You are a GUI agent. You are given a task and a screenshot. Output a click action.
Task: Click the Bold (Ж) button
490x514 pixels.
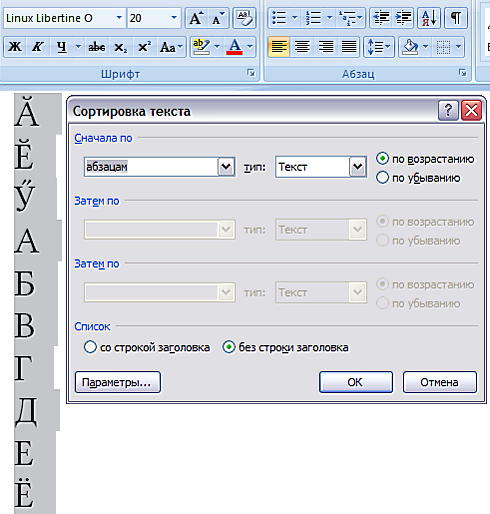point(15,47)
